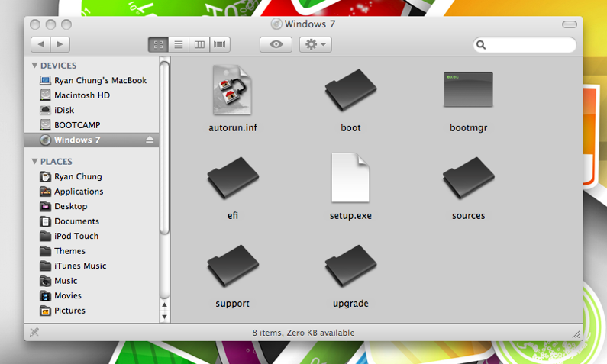This screenshot has width=607, height=364.
Task: Click the bootmgr name label
Action: click(468, 128)
